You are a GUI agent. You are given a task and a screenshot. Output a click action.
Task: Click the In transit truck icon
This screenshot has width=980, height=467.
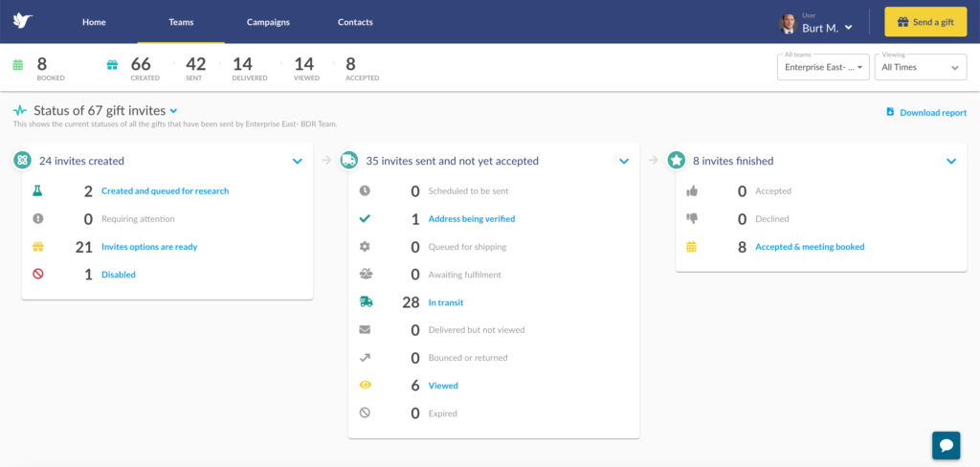pos(366,302)
